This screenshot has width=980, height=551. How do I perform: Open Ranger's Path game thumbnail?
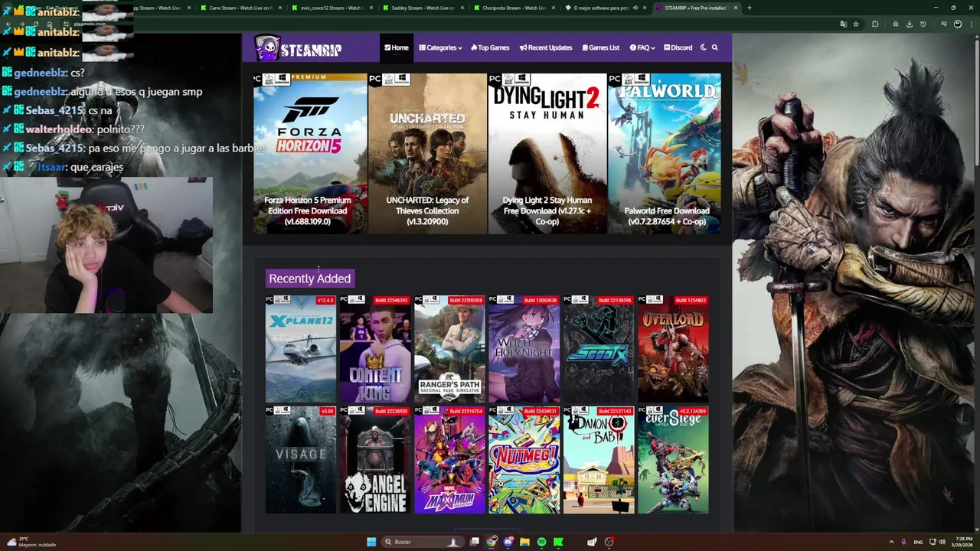tap(449, 349)
